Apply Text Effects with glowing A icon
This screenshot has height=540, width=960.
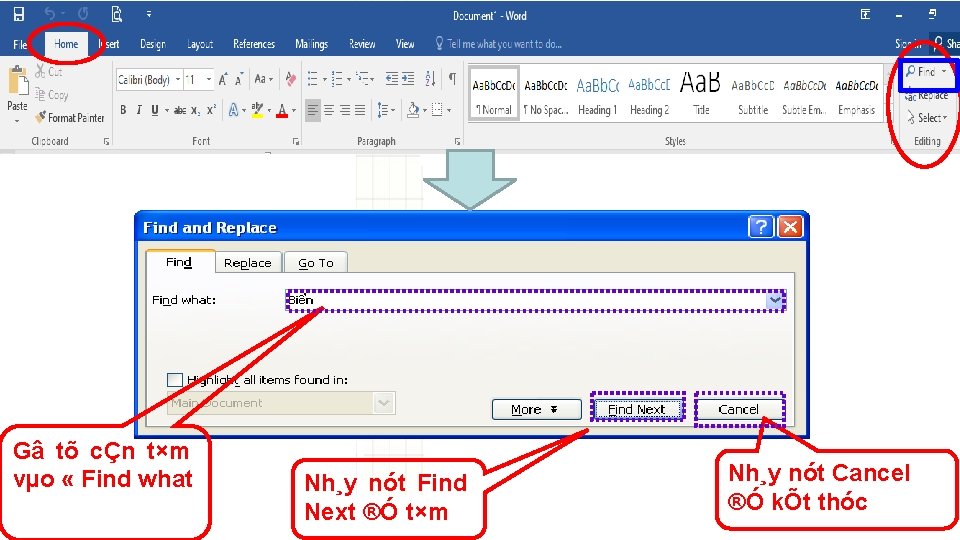tap(234, 110)
